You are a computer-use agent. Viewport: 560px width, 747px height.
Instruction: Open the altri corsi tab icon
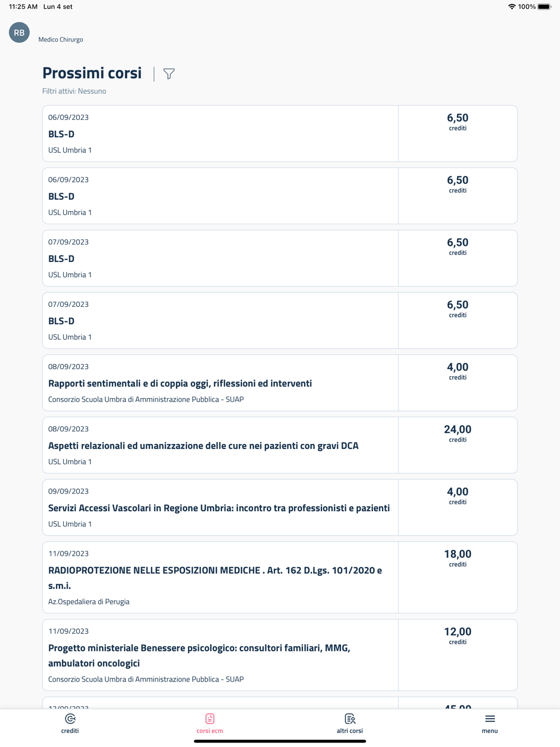tap(350, 718)
